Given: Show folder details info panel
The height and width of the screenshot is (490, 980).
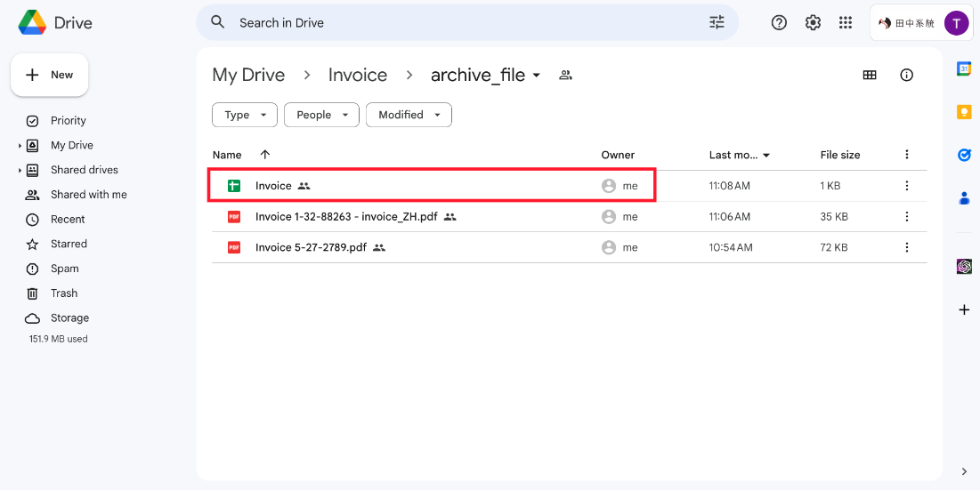Looking at the screenshot, I should (x=906, y=76).
